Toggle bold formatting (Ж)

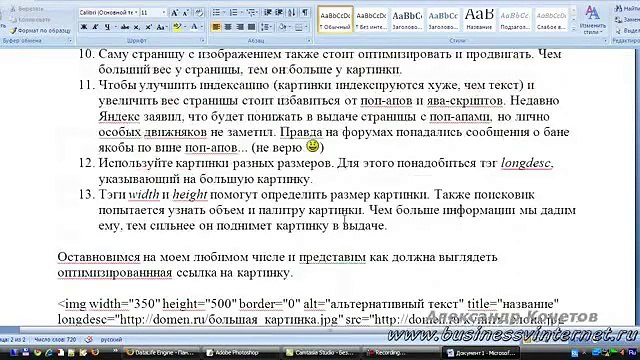coord(84,27)
